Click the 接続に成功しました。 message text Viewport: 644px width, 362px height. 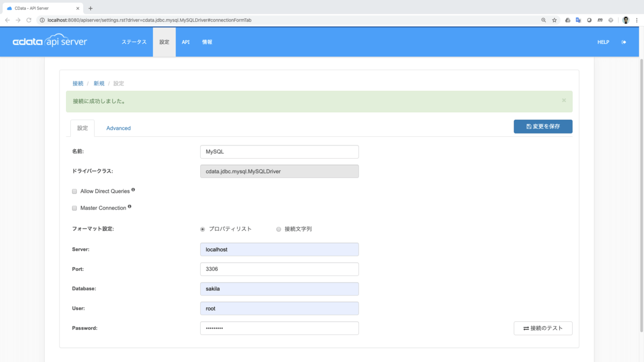tap(99, 101)
